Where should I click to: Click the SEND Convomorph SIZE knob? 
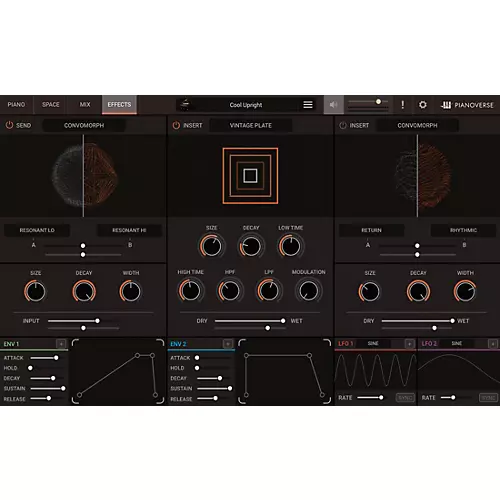[x=35, y=291]
